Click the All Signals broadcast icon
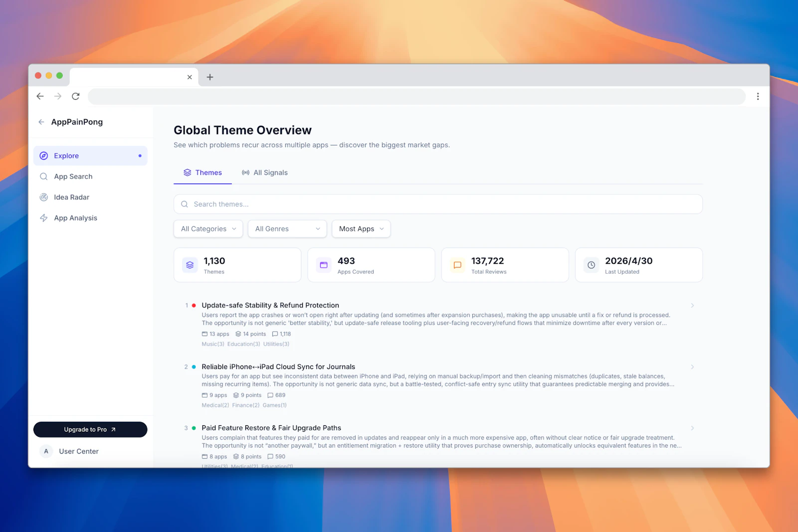The height and width of the screenshot is (532, 798). coord(245,173)
